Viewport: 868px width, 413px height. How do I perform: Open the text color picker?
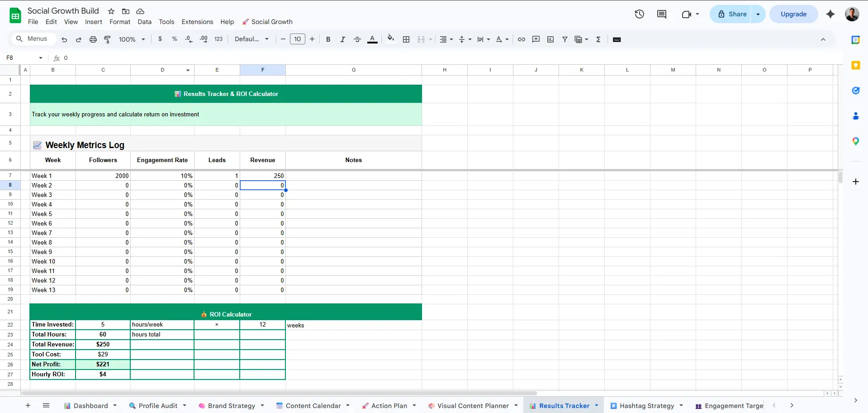point(372,39)
